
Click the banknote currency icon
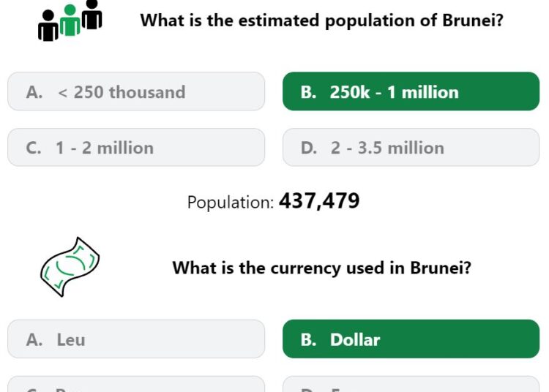(x=70, y=267)
